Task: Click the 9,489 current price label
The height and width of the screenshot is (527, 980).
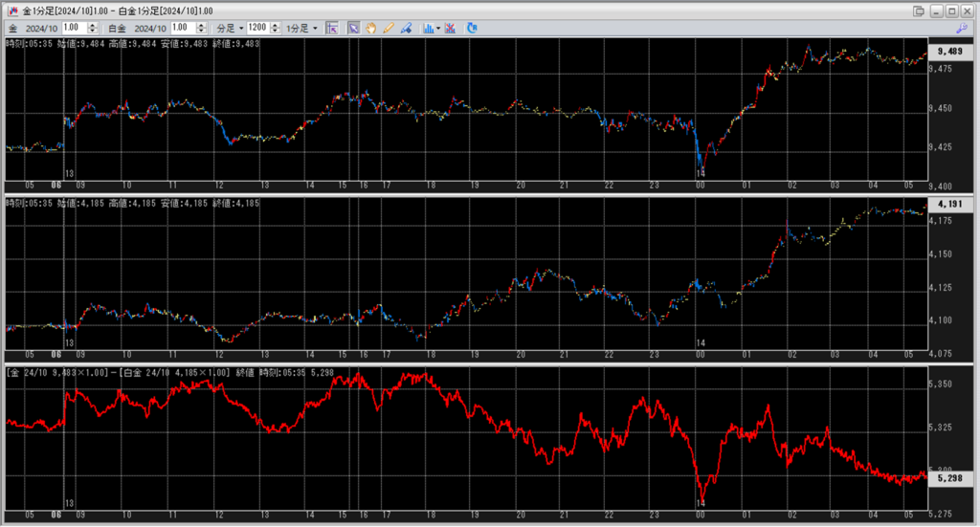Action: click(x=950, y=52)
